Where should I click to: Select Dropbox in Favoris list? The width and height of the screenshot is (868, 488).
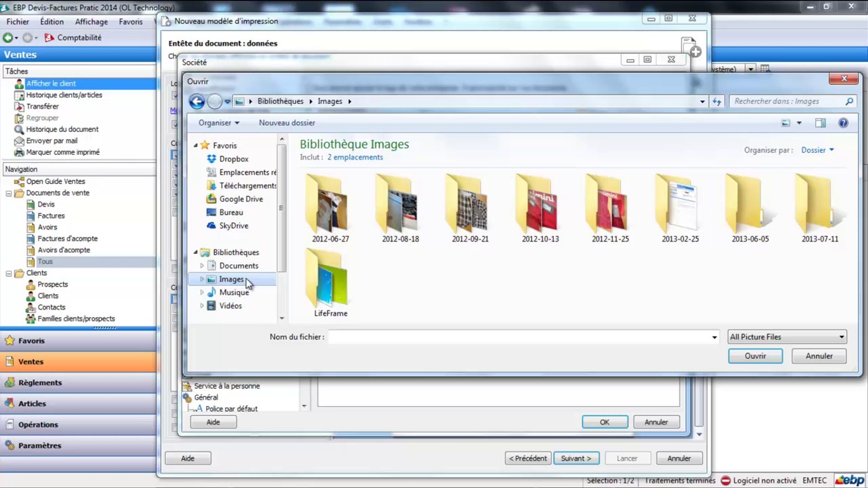click(x=233, y=159)
